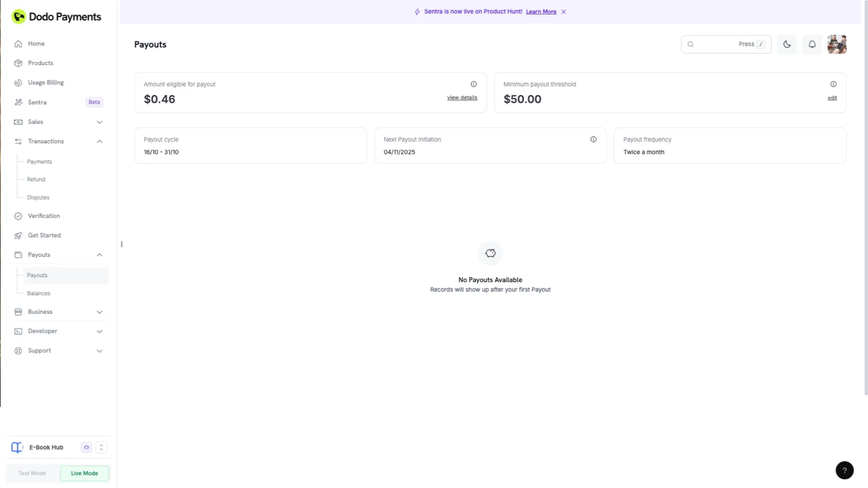Select the Disputes menu item
Image resolution: width=868 pixels, height=488 pixels.
pos(38,197)
